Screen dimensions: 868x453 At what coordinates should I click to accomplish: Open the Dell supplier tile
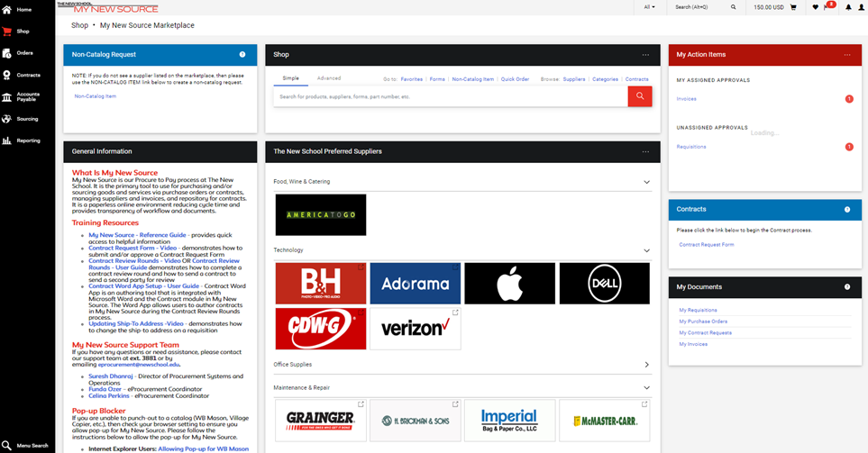pyautogui.click(x=605, y=283)
